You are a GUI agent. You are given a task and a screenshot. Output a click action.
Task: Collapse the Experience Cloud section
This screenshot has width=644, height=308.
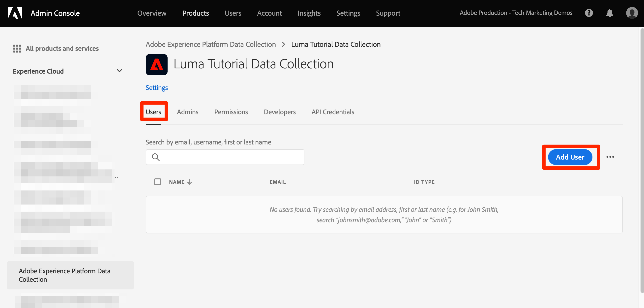[119, 71]
